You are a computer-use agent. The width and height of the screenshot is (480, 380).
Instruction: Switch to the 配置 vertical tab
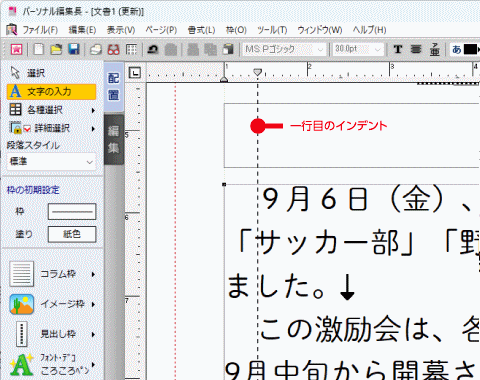point(114,87)
